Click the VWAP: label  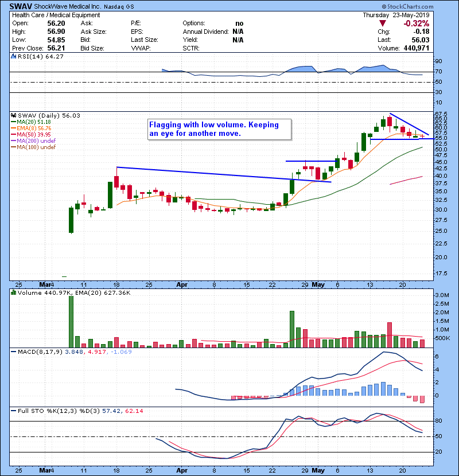click(x=141, y=48)
